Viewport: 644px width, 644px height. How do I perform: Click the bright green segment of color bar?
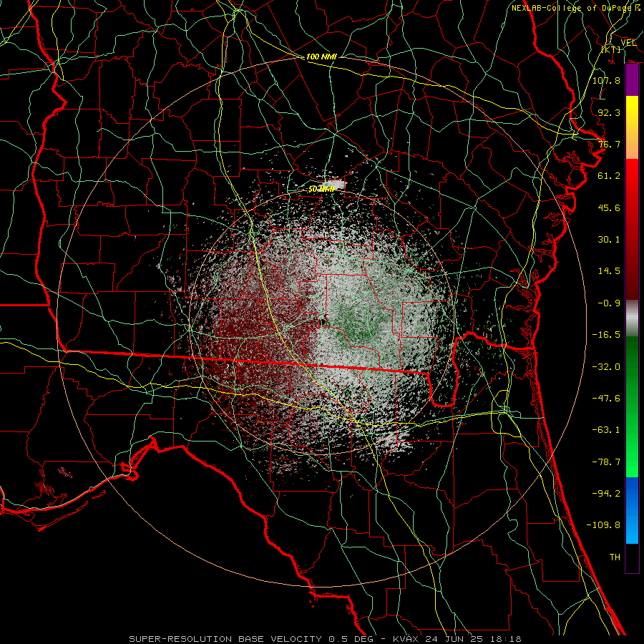632,448
